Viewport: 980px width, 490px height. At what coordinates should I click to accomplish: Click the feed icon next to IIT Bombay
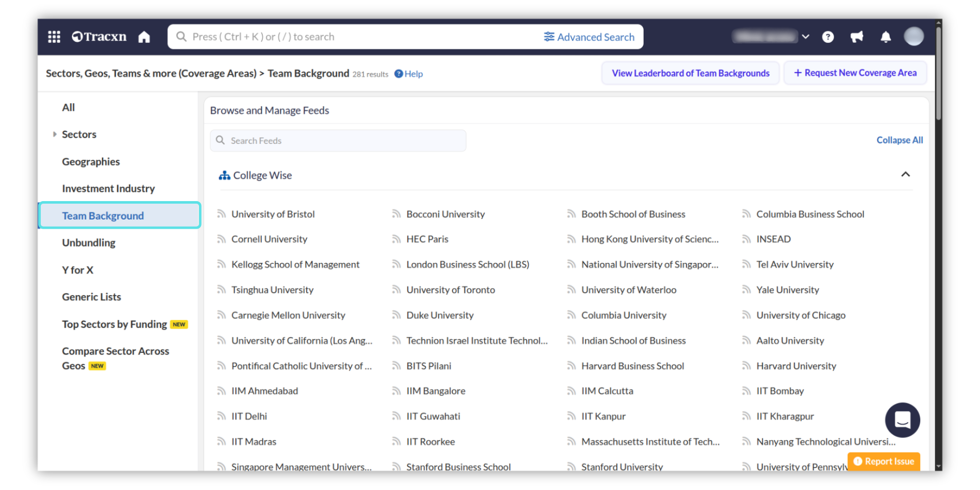tap(746, 391)
